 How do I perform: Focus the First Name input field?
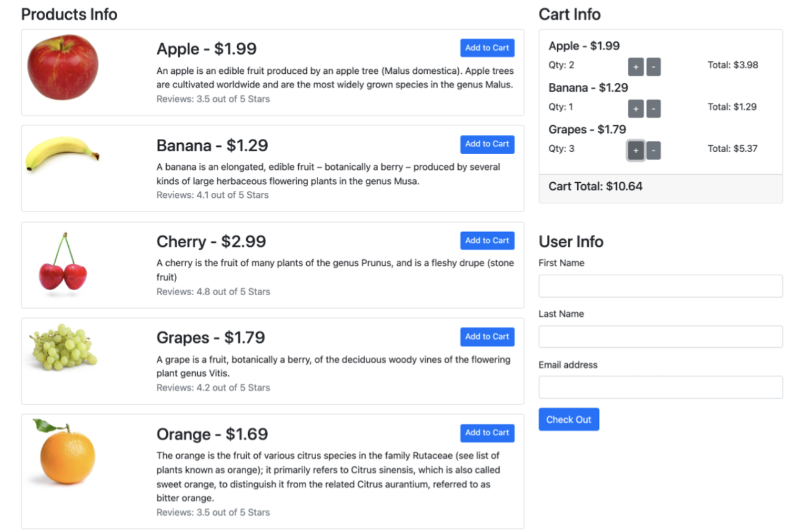pyautogui.click(x=660, y=286)
